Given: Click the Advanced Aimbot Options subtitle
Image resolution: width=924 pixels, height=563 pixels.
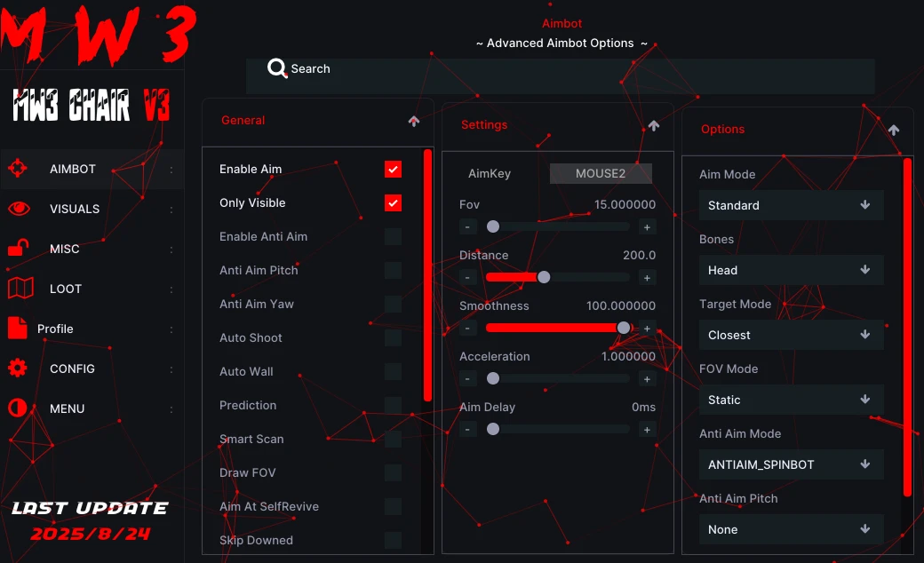Looking at the screenshot, I should 561,43.
